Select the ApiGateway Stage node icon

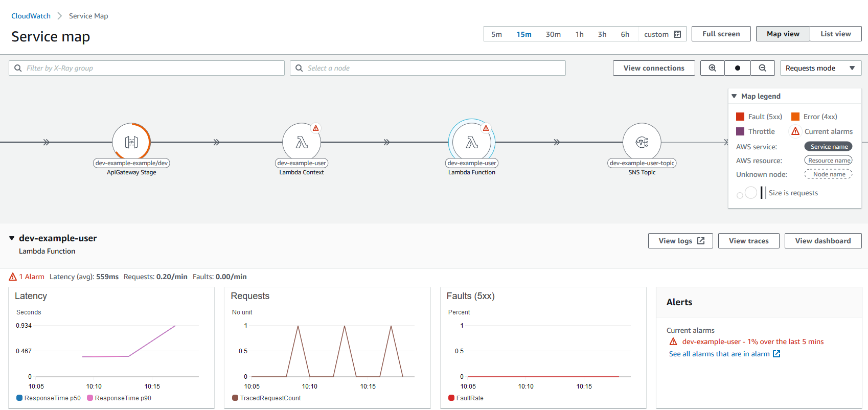click(131, 142)
